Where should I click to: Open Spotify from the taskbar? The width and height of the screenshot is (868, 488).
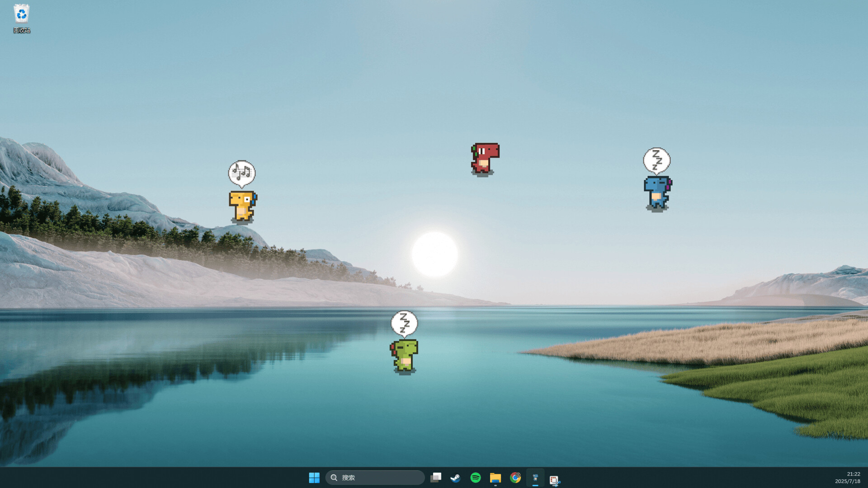point(475,477)
